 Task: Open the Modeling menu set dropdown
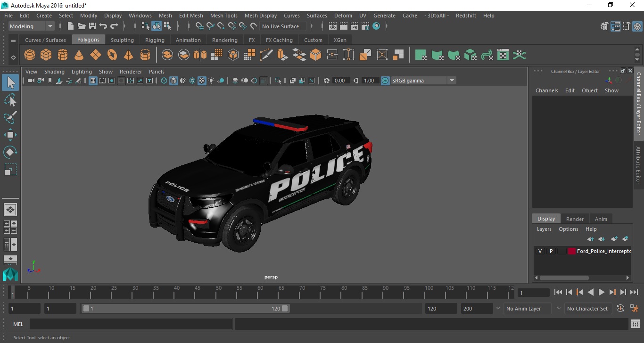pos(32,26)
